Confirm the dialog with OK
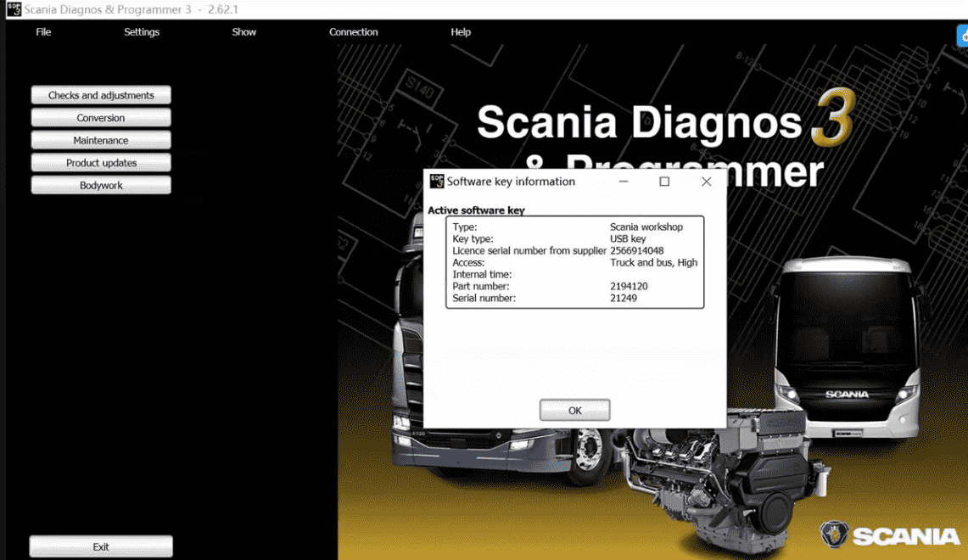Screen dimensions: 968x560 (574, 411)
